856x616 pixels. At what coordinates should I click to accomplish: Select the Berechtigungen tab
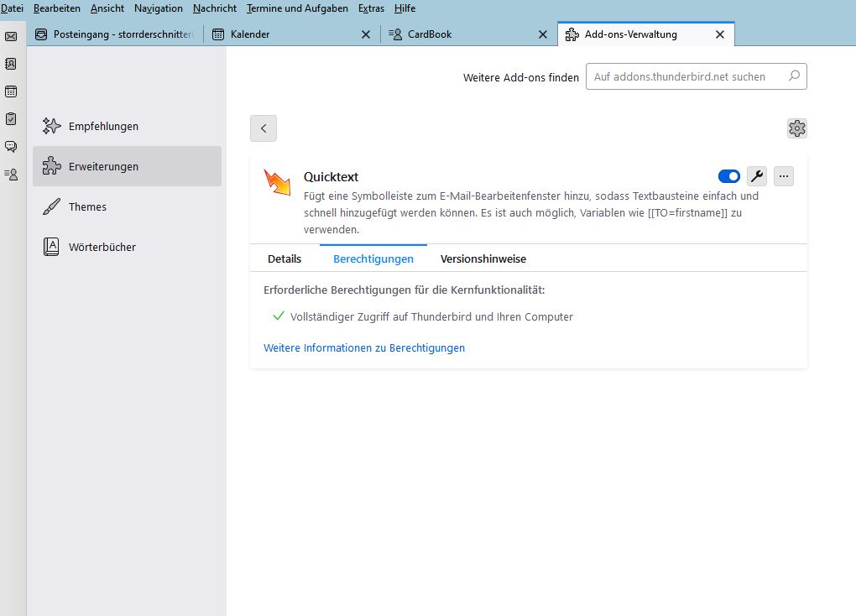pos(373,258)
